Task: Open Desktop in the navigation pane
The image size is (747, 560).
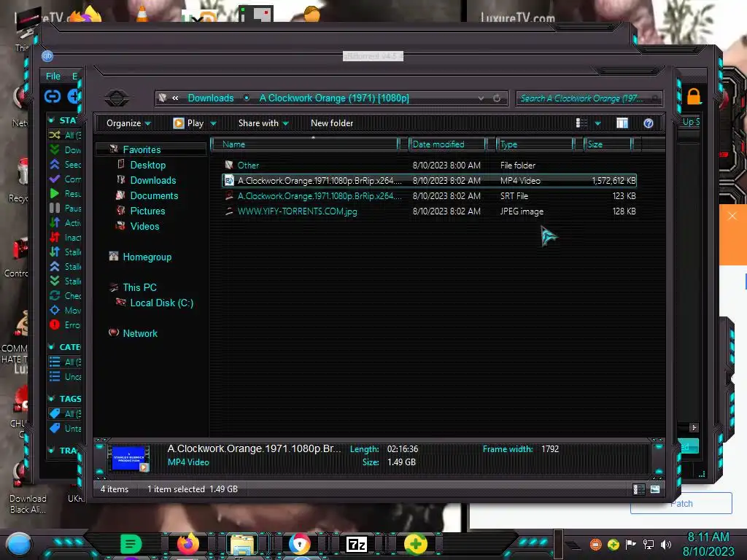Action: click(x=147, y=166)
